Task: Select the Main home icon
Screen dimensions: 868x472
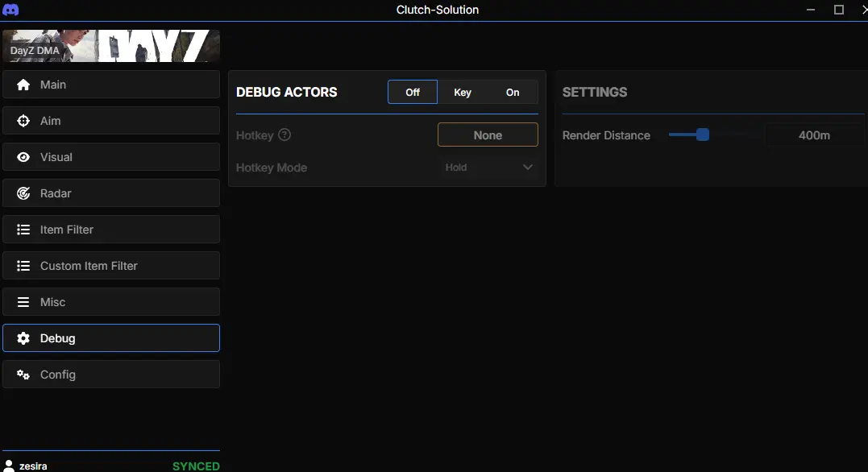Action: pyautogui.click(x=23, y=84)
